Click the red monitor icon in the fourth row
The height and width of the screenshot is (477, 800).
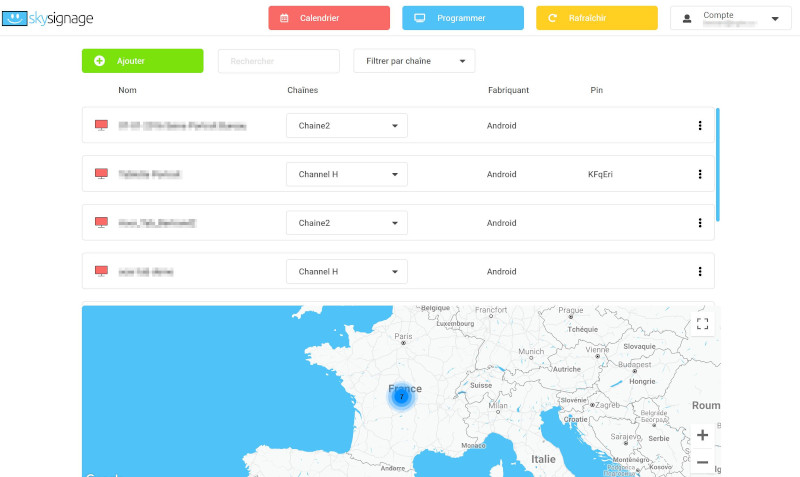coord(102,271)
